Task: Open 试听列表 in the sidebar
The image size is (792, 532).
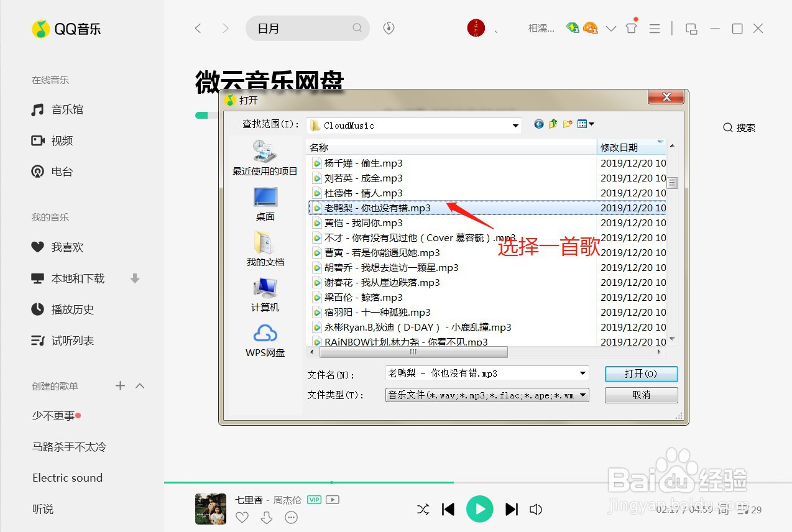Action: (62, 341)
